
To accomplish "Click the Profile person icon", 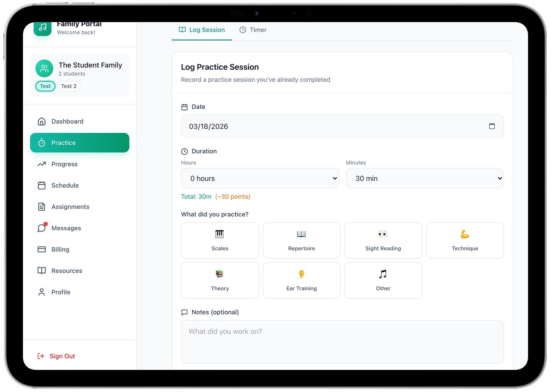I will [42, 292].
